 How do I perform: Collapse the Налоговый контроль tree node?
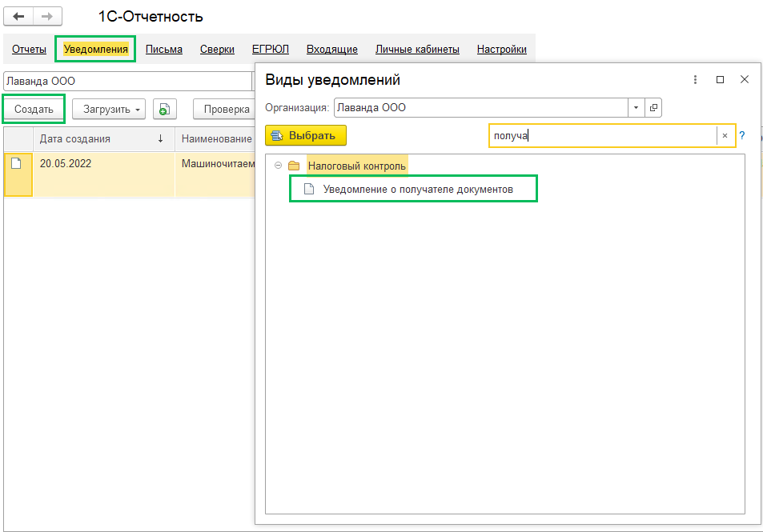[279, 166]
